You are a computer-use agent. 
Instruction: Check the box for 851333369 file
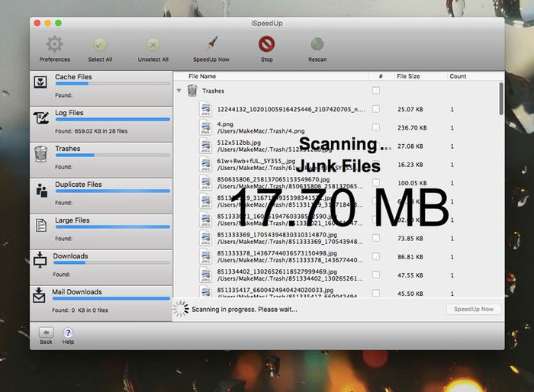coord(375,238)
